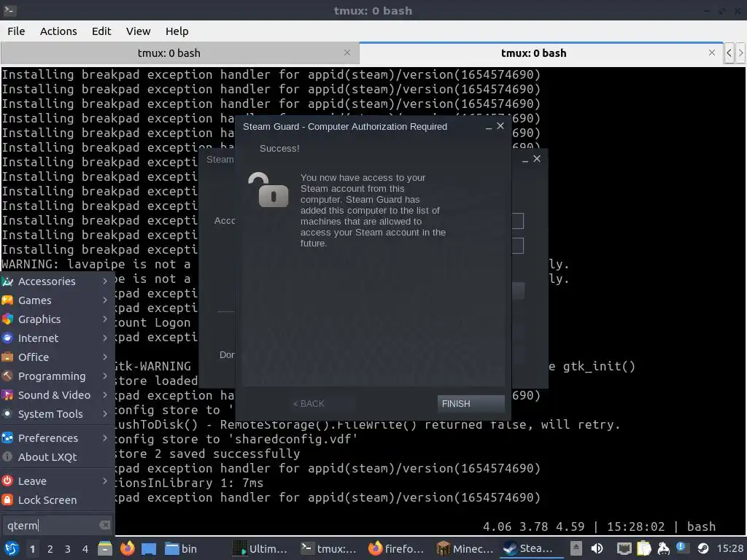
Task: Click the terminal window icon in title bar
Action: (10, 10)
